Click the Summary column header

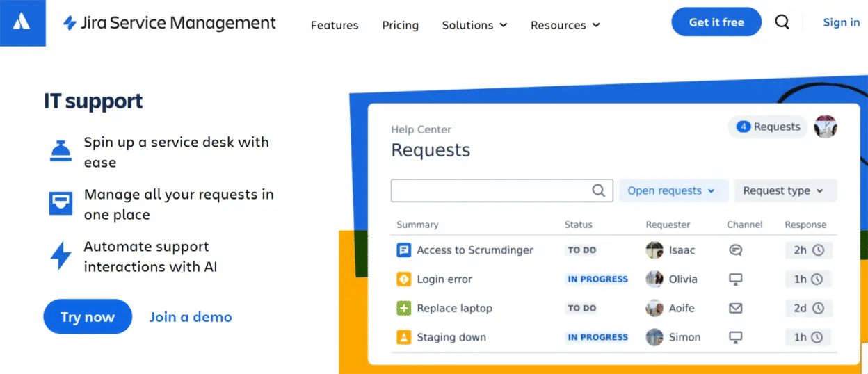click(x=417, y=225)
